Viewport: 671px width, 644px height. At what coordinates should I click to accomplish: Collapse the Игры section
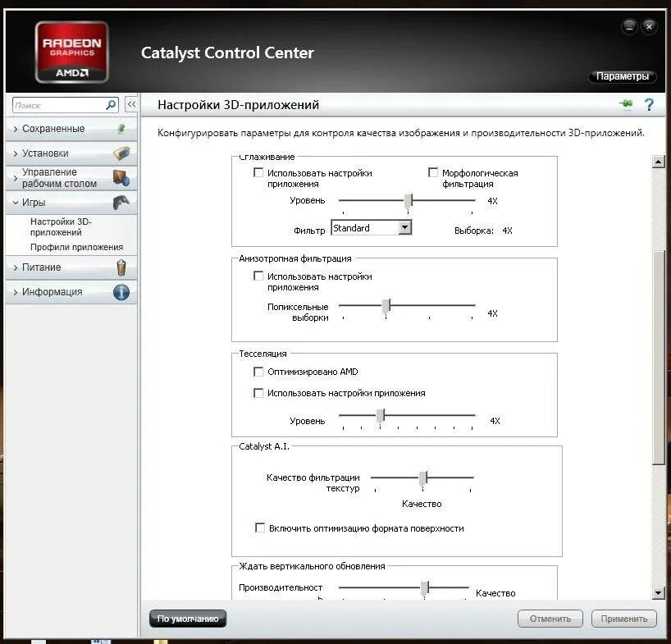(x=71, y=203)
